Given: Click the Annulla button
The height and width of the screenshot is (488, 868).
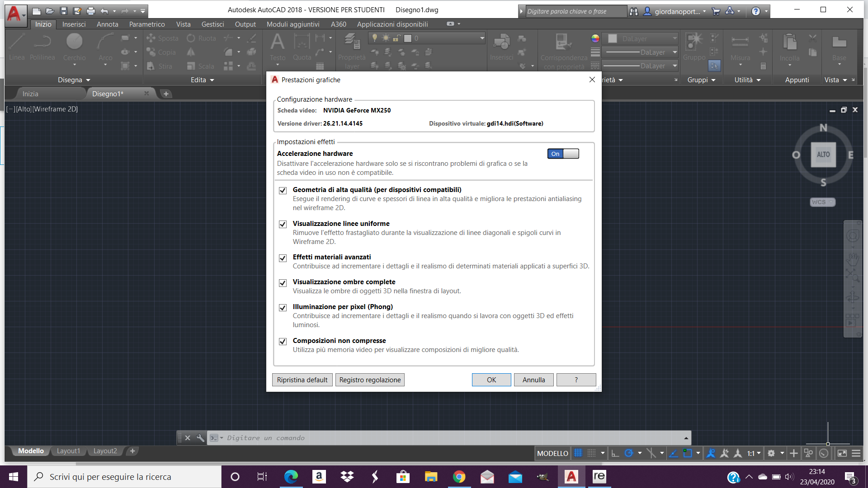Looking at the screenshot, I should coord(534,380).
